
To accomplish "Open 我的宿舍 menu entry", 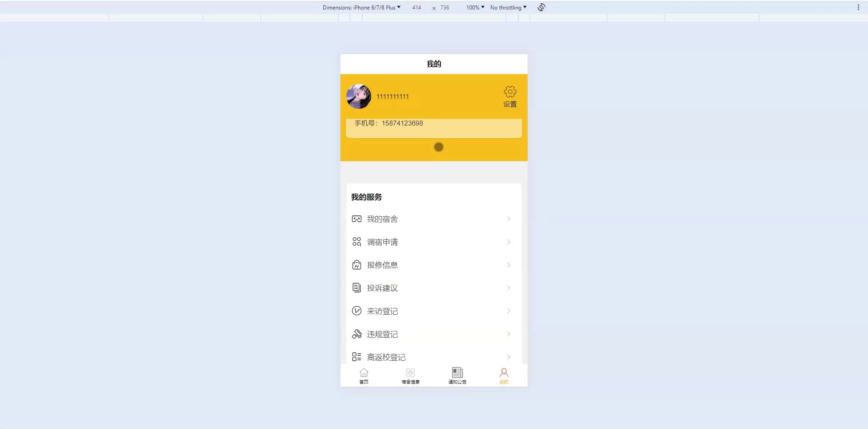I will pyautogui.click(x=434, y=219).
